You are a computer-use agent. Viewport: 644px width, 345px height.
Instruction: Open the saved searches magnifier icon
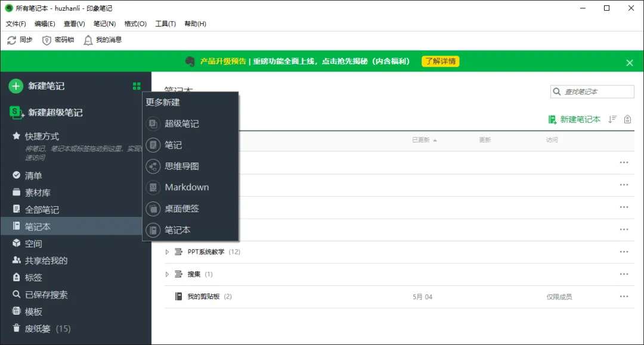tap(17, 294)
